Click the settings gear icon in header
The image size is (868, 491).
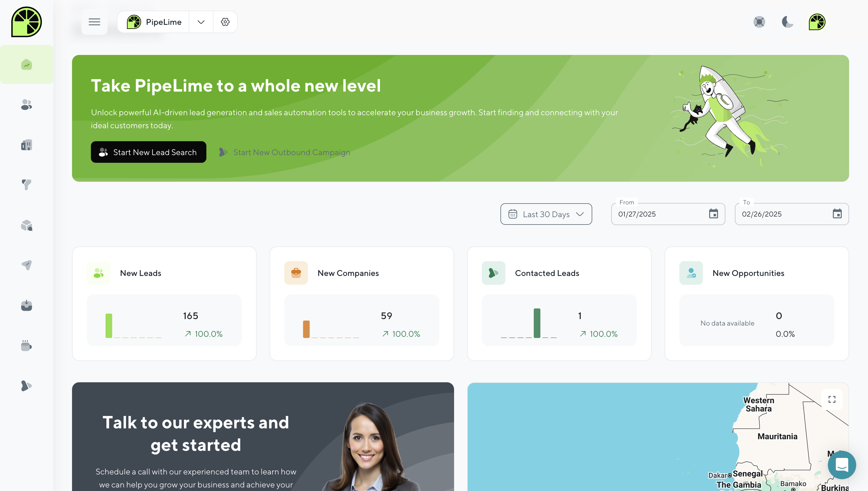click(x=225, y=22)
